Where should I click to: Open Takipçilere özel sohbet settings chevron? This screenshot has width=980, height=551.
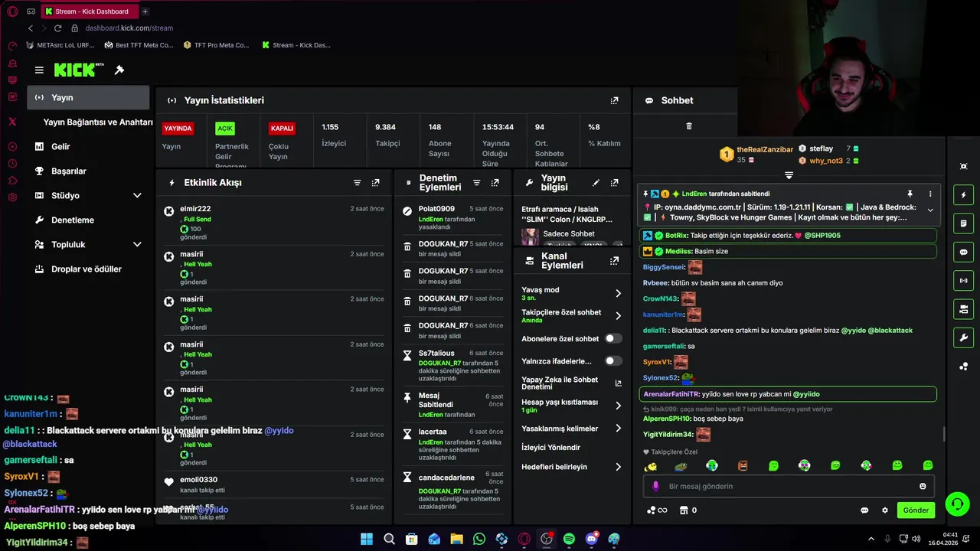pos(618,316)
